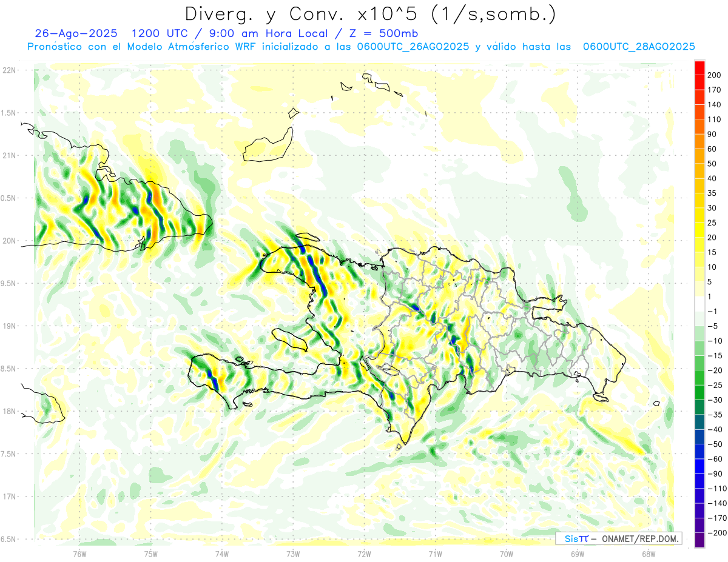Click the '-1' value on the color scale
This screenshot has width=728, height=562.
click(712, 311)
